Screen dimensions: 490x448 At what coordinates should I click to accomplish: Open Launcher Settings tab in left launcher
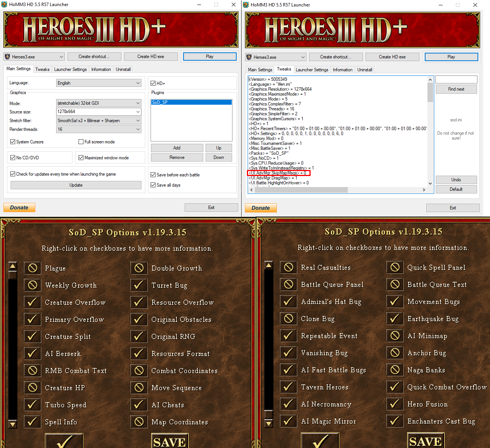point(71,69)
